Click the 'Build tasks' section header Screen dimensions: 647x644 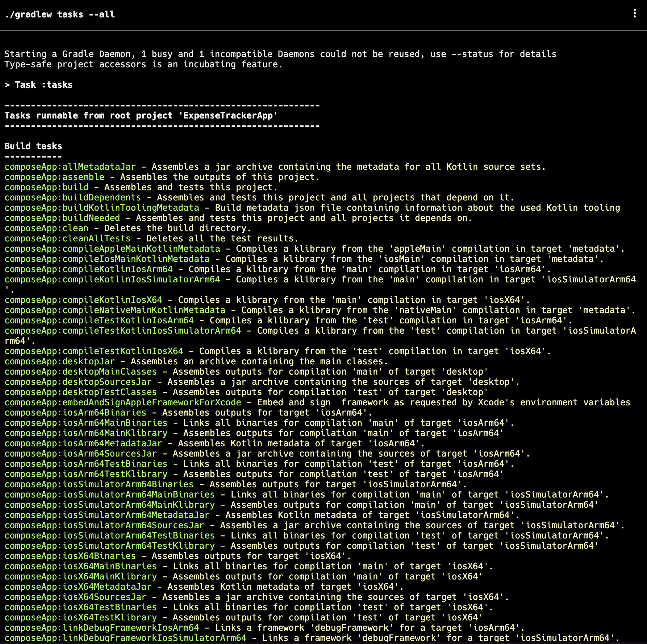pos(33,146)
